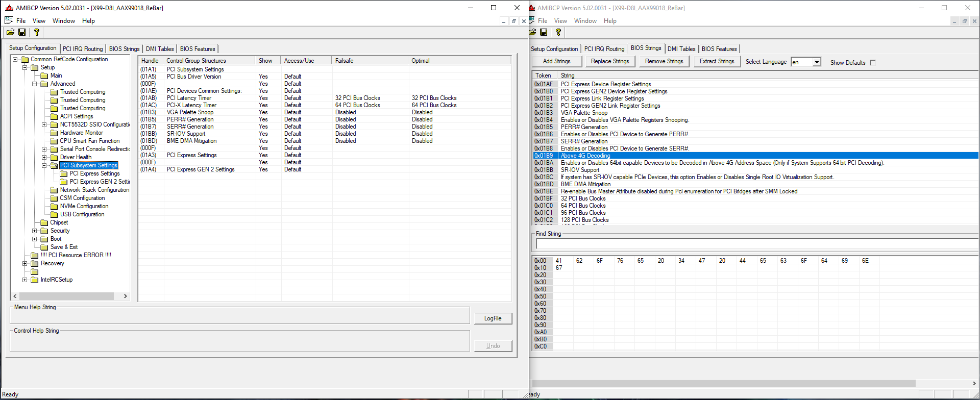The image size is (980, 400).
Task: Click the open folder icon beside PCI Subsystem Settings in tree
Action: pos(54,165)
